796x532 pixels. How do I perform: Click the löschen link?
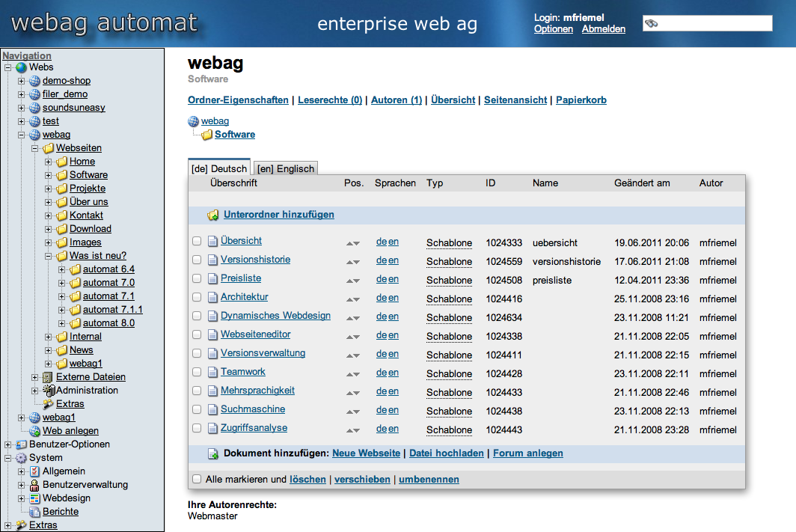307,479
